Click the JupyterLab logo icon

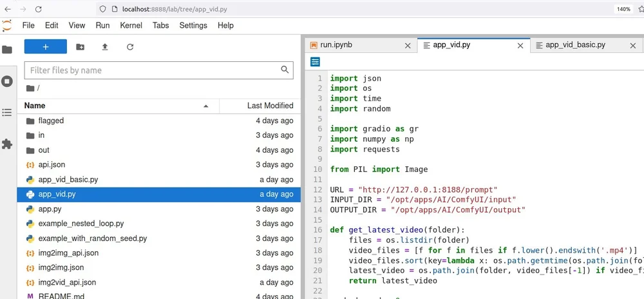coord(7,26)
